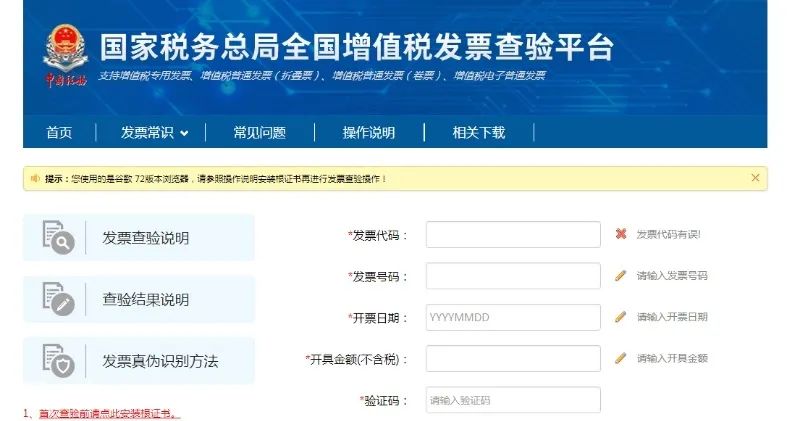Focus the 发票号码 input field
This screenshot has width=791, height=421.
513,276
